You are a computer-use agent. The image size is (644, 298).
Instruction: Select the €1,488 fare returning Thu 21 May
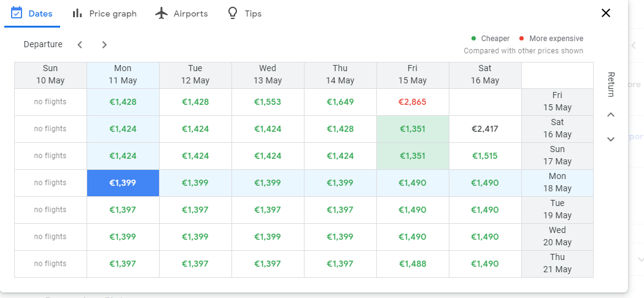click(x=413, y=264)
